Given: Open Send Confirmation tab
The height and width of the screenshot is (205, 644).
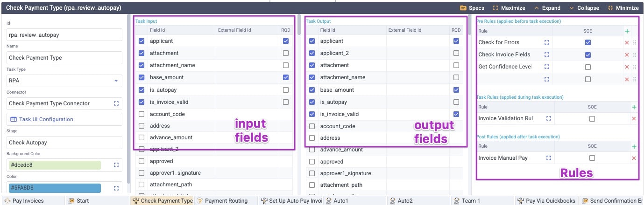Looking at the screenshot, I should pyautogui.click(x=612, y=201).
